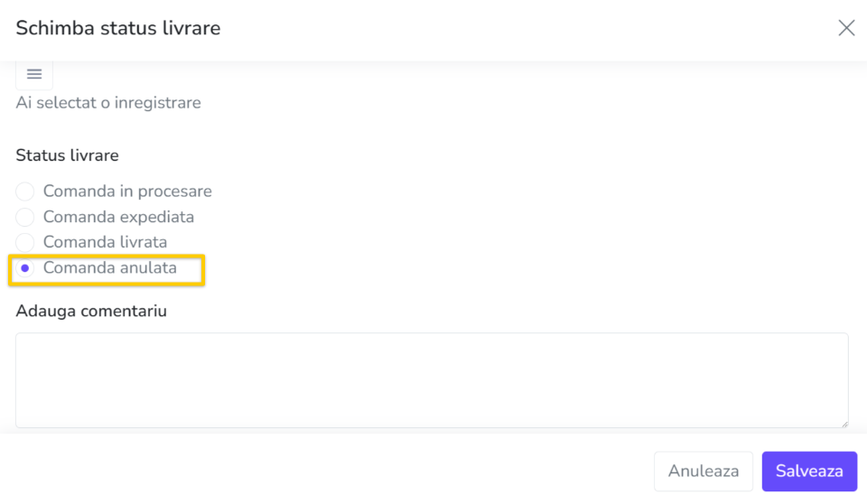The width and height of the screenshot is (867, 504).
Task: Click the Comanda livrata label text
Action: (105, 242)
